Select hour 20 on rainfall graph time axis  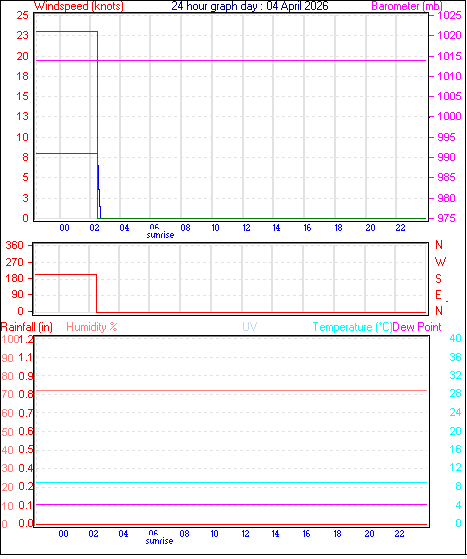pos(369,534)
